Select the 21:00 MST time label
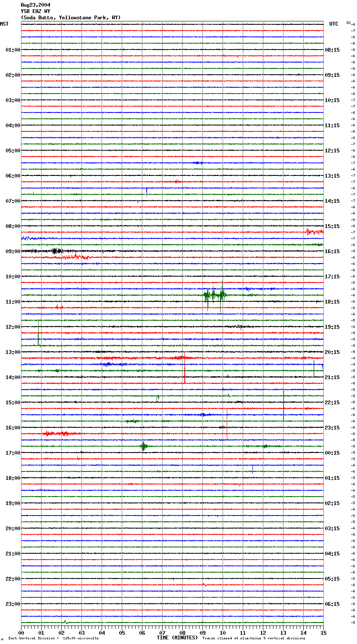Screen dimensions: 357x644 (13, 554)
